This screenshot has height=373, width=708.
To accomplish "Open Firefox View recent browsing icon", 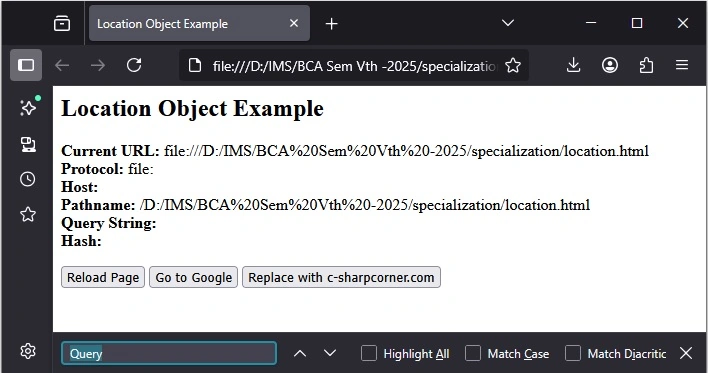I will click(62, 23).
